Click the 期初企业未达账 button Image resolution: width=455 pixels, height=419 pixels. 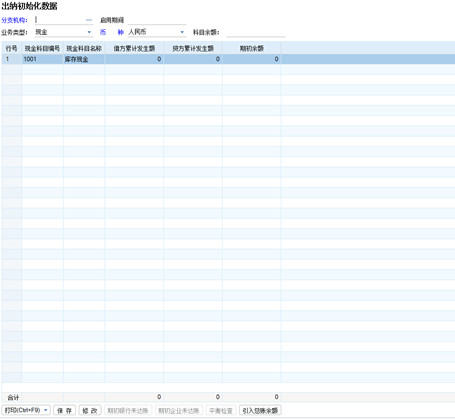coord(179,410)
